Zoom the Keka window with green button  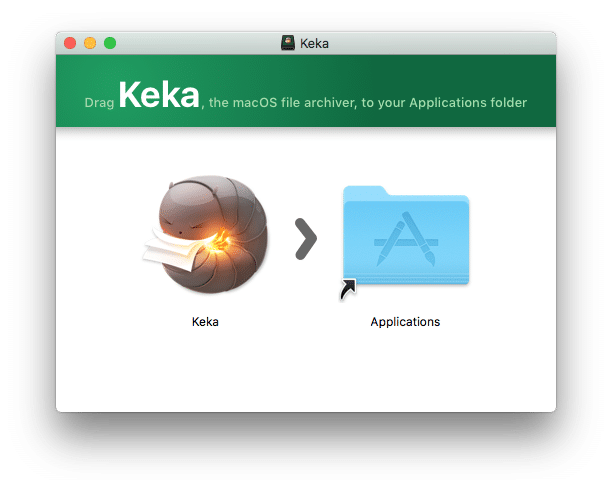pos(110,43)
